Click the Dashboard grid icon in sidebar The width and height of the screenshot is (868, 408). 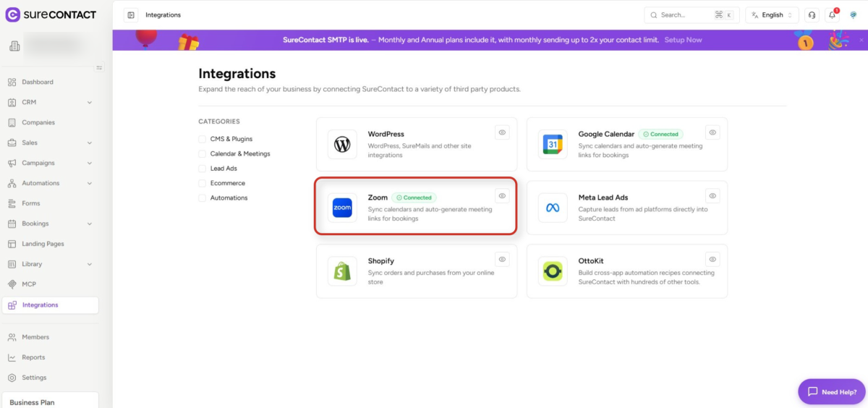coord(12,82)
